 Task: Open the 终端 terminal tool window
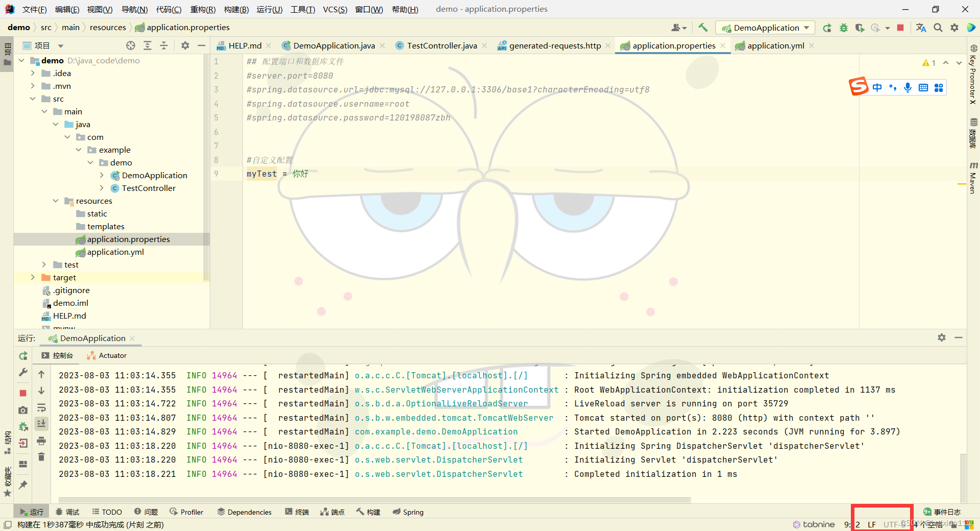pyautogui.click(x=297, y=512)
